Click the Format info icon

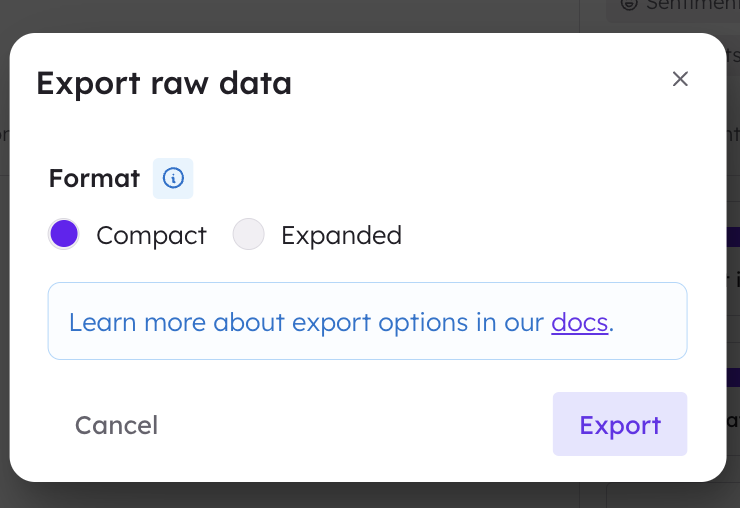(173, 178)
